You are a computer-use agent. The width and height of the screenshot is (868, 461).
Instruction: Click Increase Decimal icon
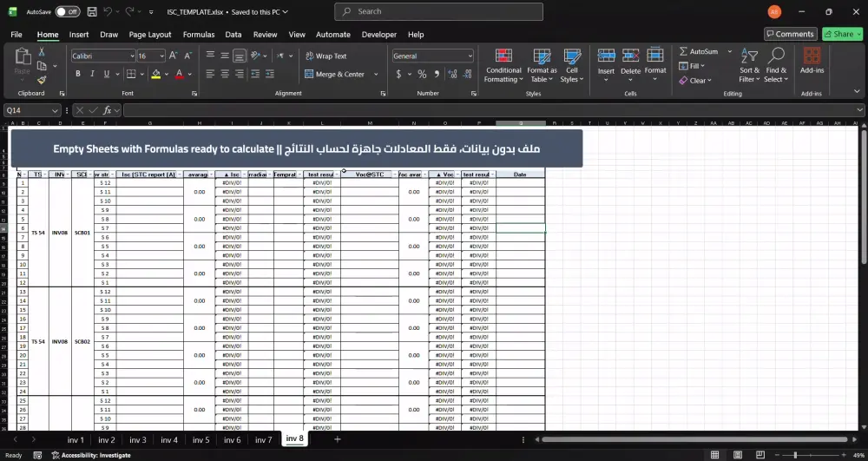click(x=452, y=74)
